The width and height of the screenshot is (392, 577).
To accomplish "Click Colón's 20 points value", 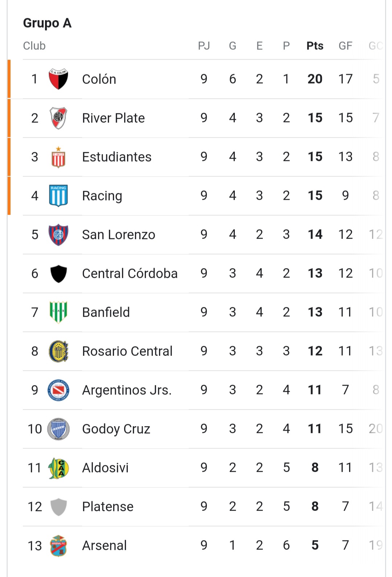I will (315, 79).
